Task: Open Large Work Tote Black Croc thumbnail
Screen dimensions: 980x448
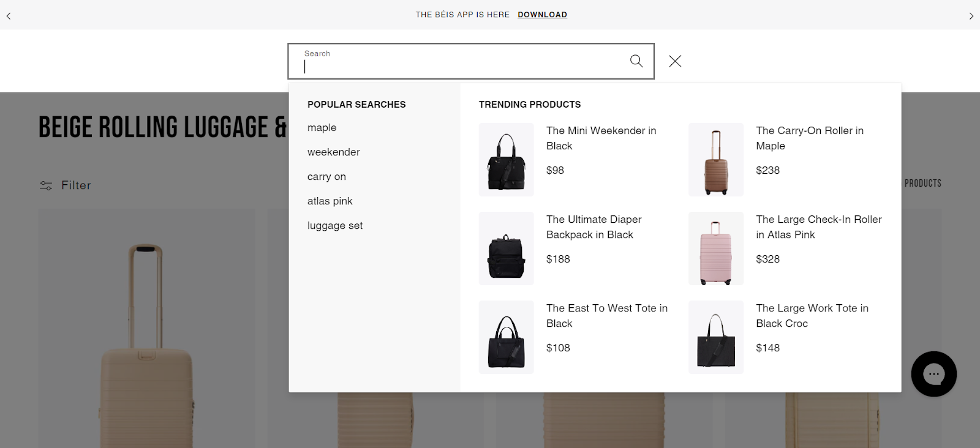Action: [x=716, y=337]
